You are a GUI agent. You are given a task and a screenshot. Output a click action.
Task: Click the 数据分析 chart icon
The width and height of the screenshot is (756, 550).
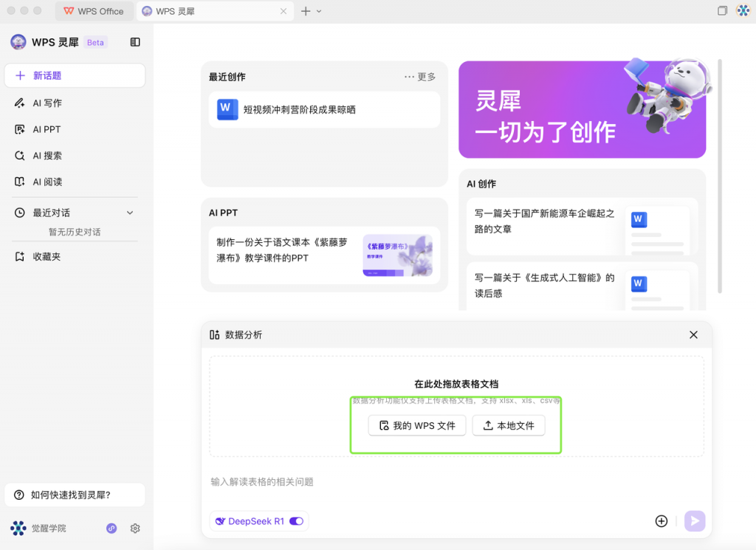[215, 334]
